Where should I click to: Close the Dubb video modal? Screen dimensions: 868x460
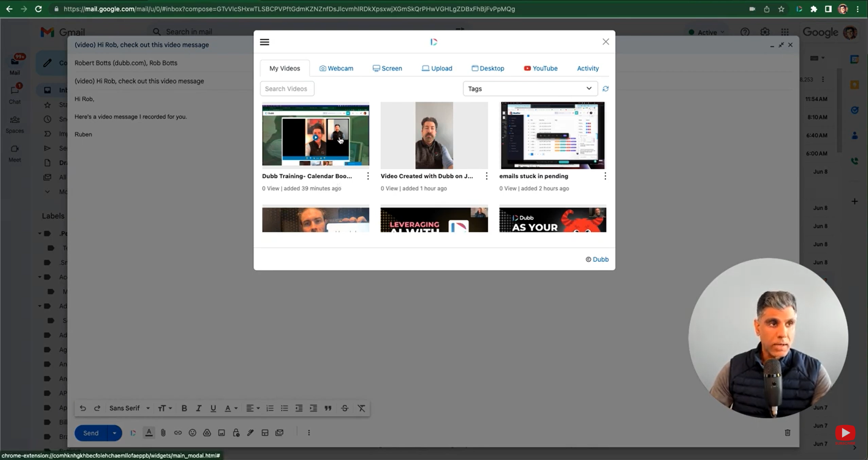coord(606,42)
